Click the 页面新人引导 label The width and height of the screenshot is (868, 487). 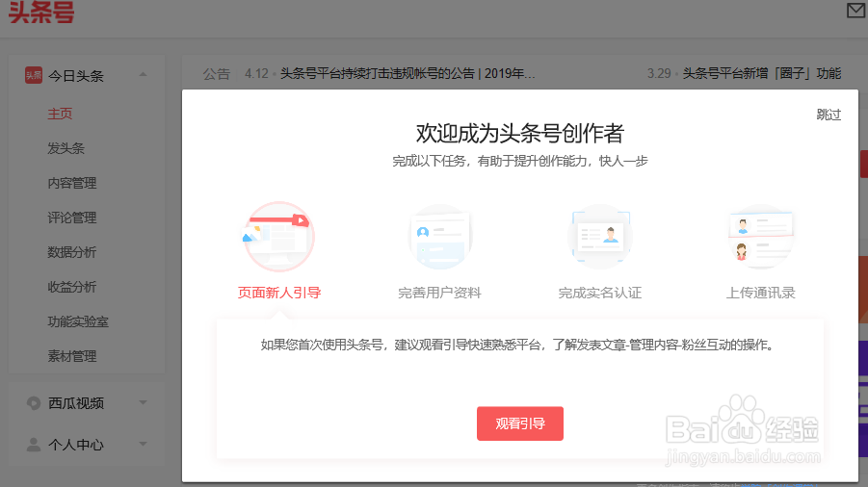click(279, 293)
